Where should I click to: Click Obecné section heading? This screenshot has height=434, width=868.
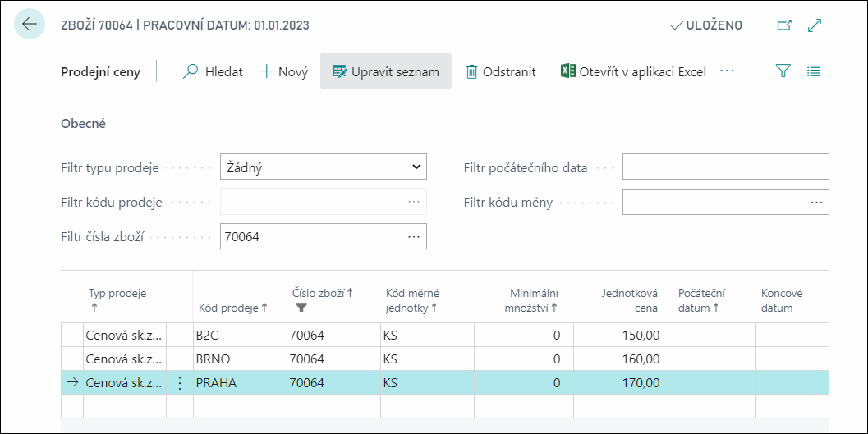tap(83, 123)
